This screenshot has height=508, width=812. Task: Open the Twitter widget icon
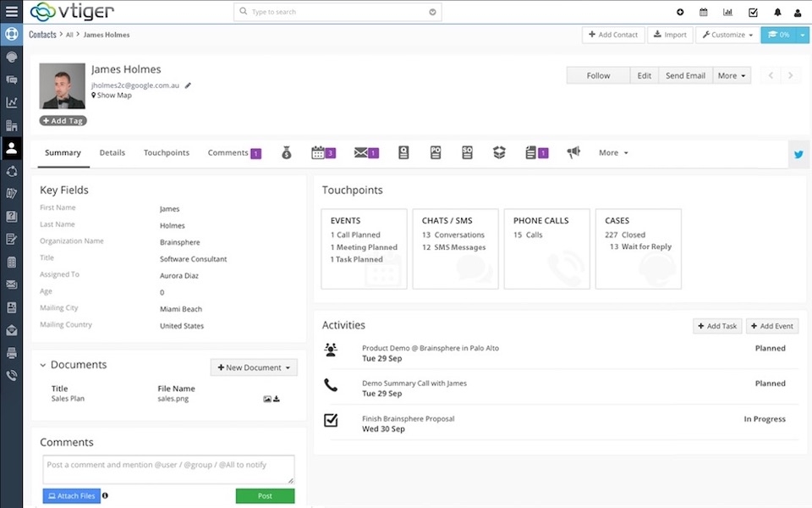coord(798,154)
